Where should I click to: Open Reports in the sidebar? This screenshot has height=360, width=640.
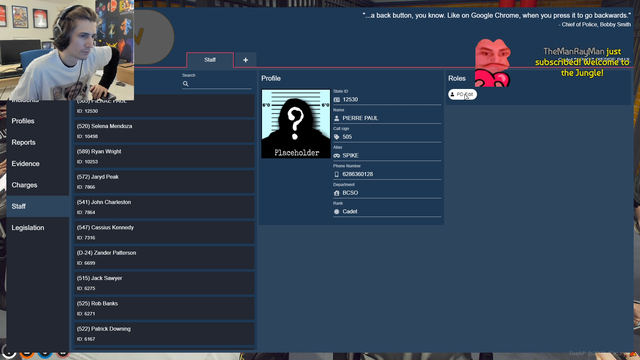[x=38, y=142]
